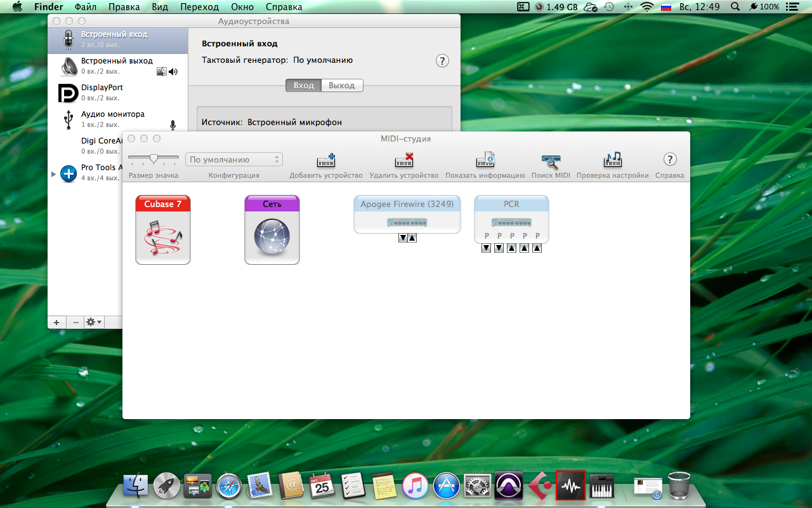This screenshot has height=508, width=812.
Task: Launch Safari from the Dock
Action: tap(228, 486)
